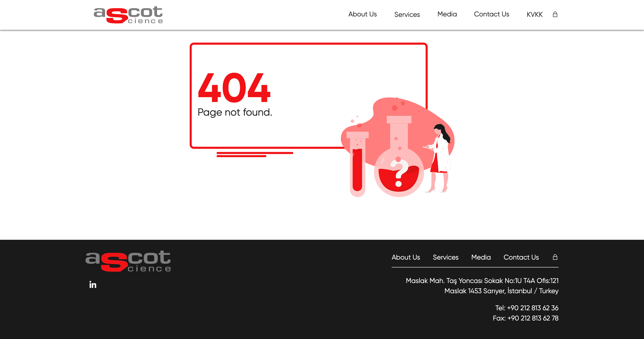Viewport: 644px width, 339px height.
Task: Select About Us in the top navigation
Action: coord(362,14)
